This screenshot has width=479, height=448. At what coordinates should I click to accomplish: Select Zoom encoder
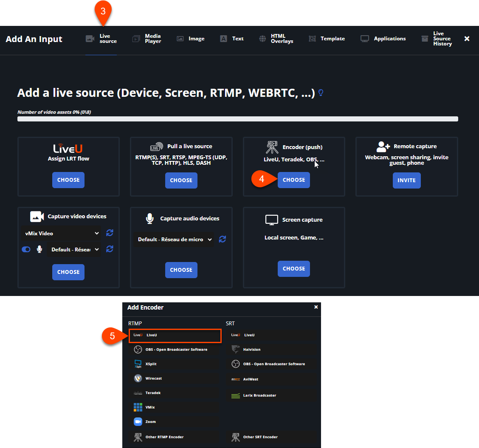tap(175, 422)
